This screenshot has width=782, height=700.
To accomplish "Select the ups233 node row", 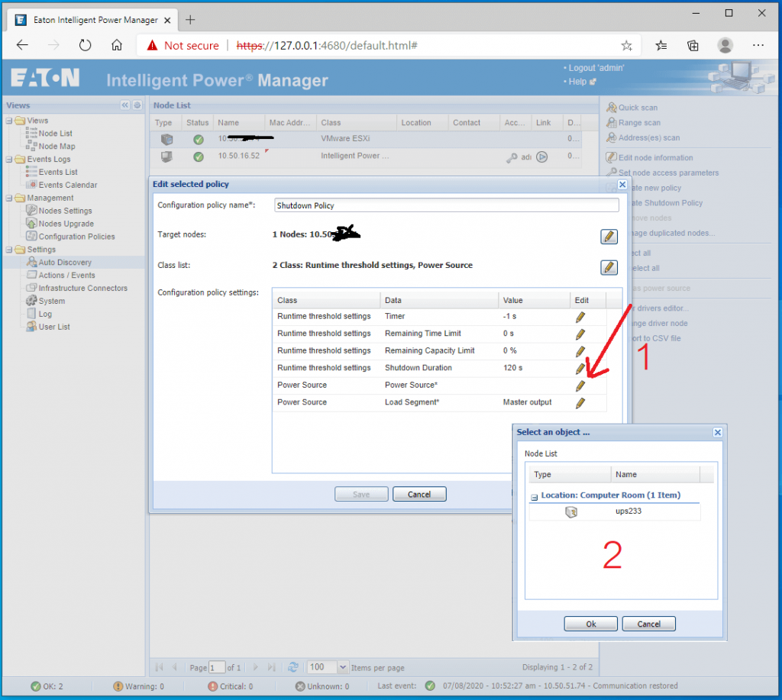I will point(615,511).
